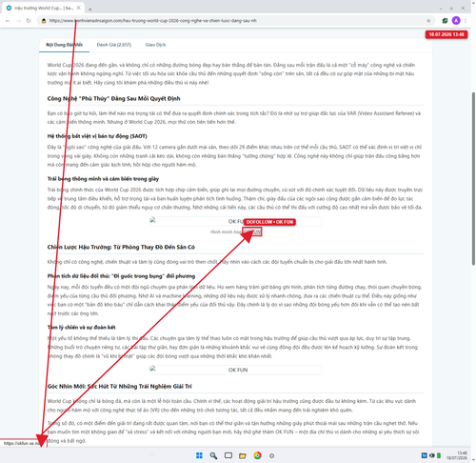Go forward with browser forward arrow

click(x=18, y=21)
